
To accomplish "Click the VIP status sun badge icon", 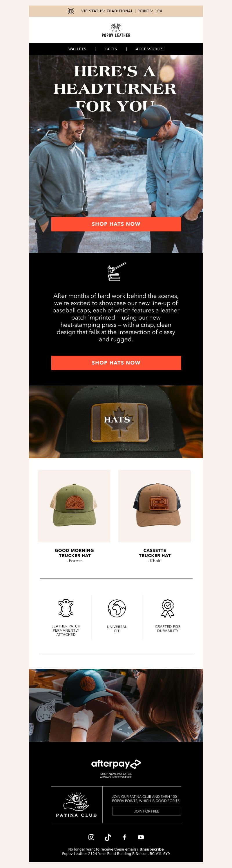I will [x=71, y=11].
